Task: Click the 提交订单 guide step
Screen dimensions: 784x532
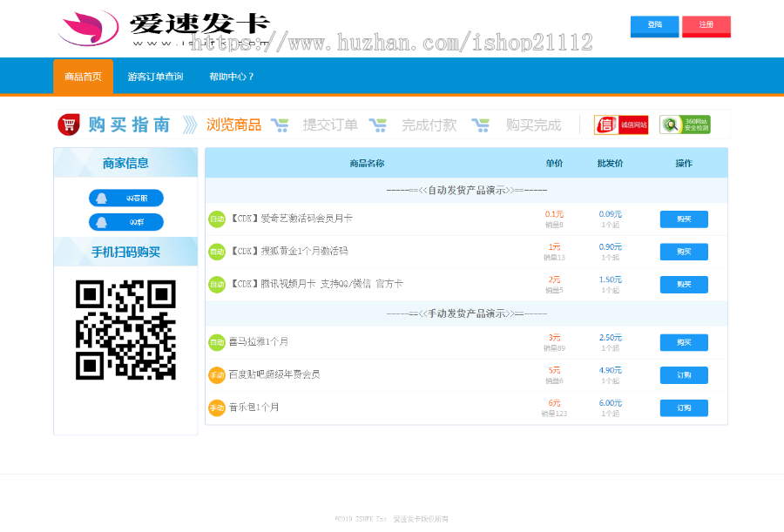Action: click(330, 125)
